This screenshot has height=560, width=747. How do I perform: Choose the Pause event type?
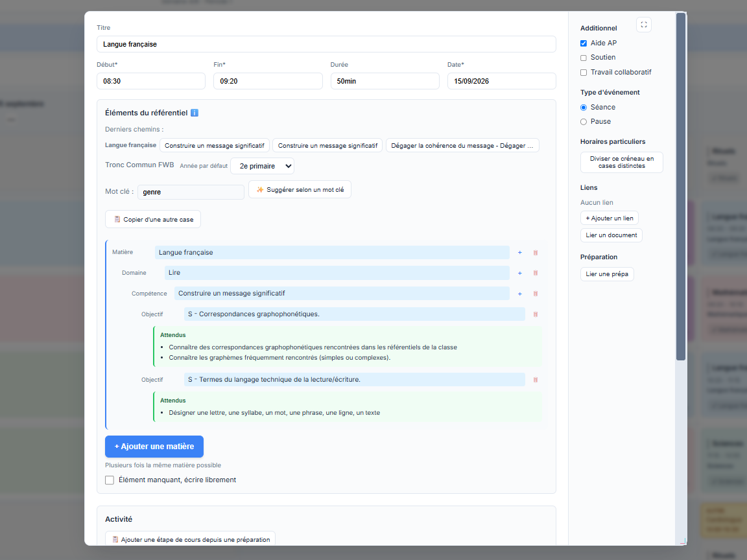click(584, 122)
